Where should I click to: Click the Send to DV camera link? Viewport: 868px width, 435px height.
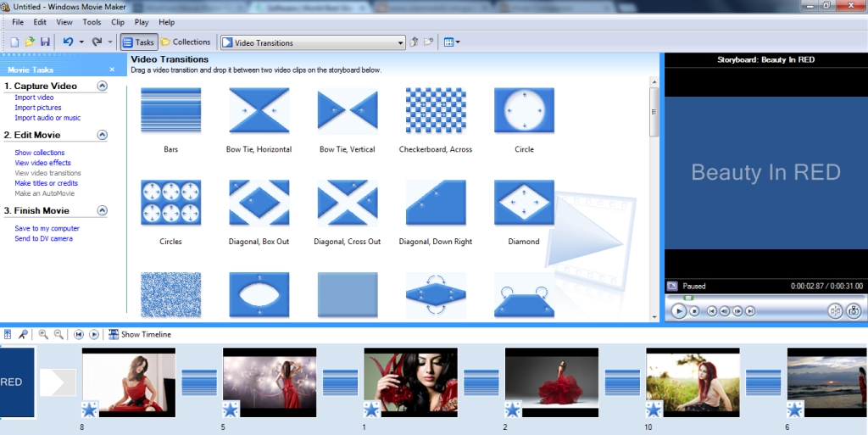pos(44,238)
